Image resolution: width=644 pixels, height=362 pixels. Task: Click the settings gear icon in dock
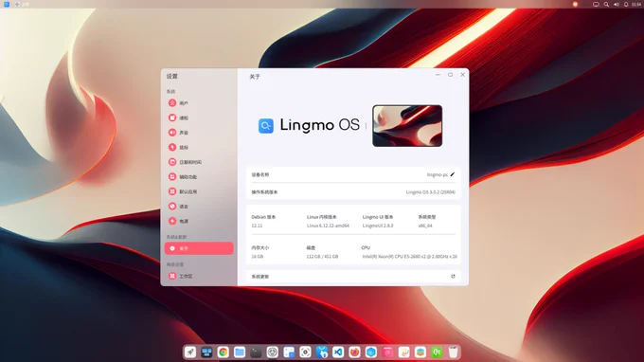pos(273,353)
